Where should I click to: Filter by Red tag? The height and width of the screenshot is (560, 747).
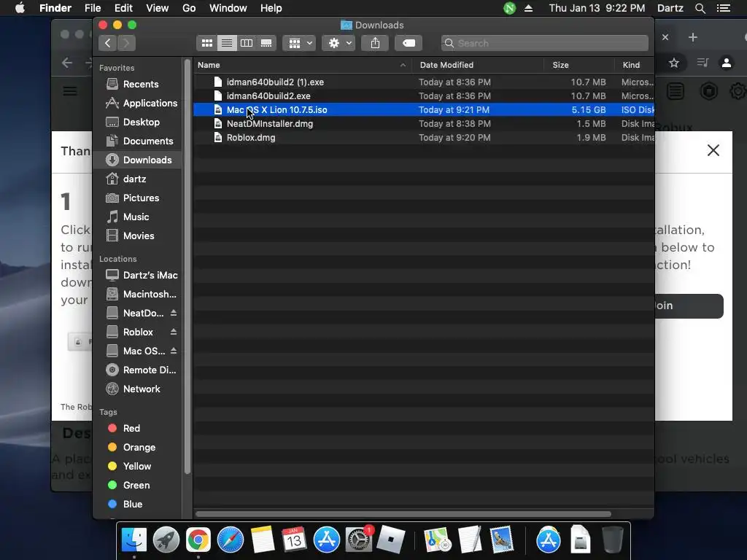[137, 429]
